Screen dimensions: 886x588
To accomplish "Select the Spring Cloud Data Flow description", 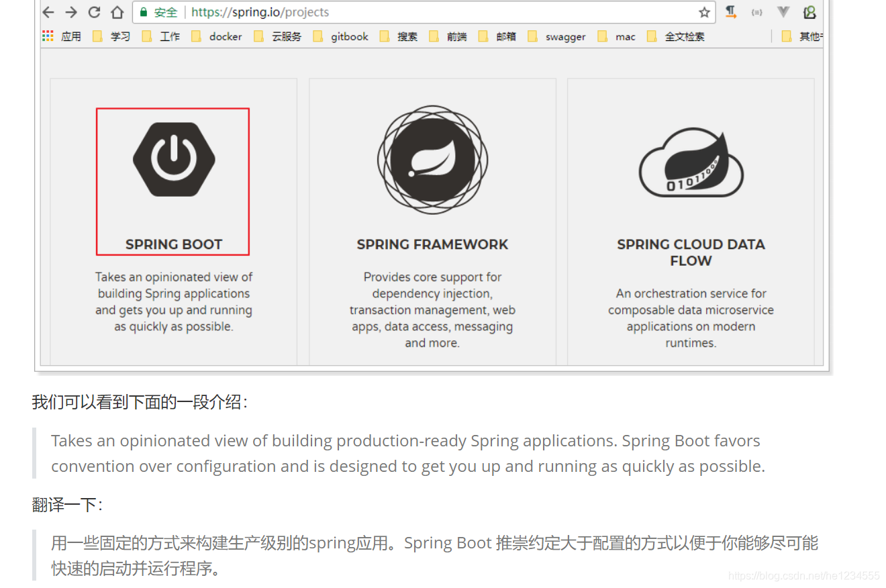I will [691, 318].
